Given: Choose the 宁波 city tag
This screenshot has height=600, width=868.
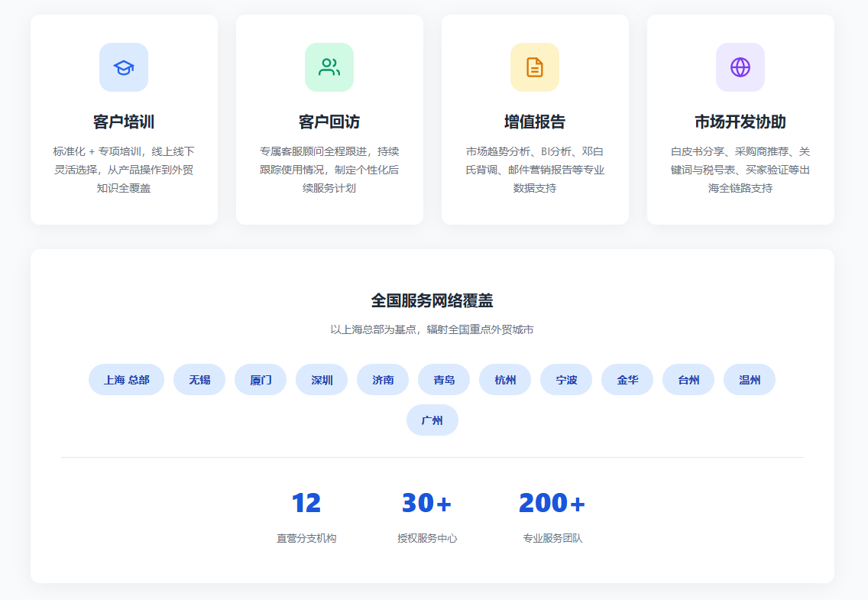Looking at the screenshot, I should point(566,380).
